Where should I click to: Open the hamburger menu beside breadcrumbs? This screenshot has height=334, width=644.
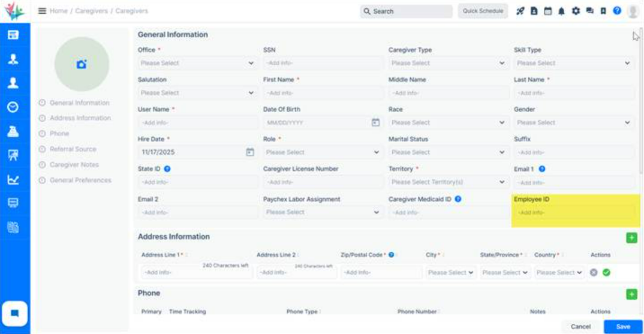point(42,11)
